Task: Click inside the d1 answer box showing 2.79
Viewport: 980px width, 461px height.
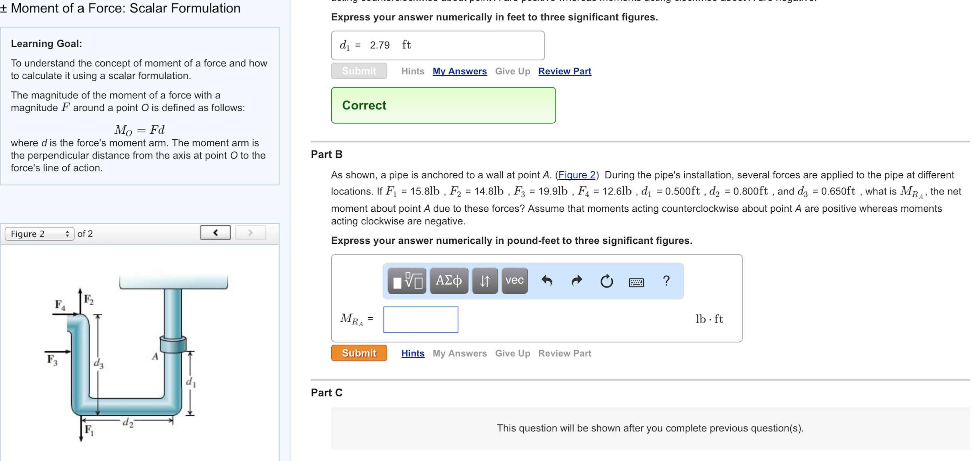Action: click(438, 45)
